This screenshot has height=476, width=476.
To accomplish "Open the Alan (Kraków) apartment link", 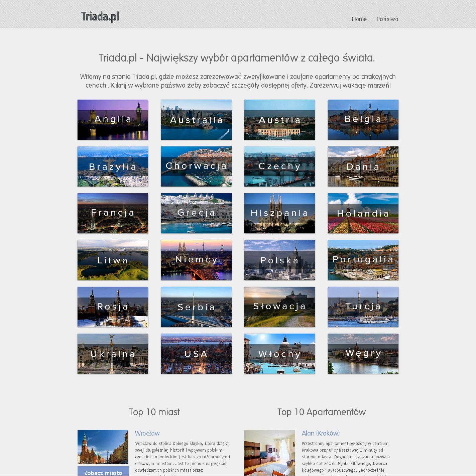I will (321, 433).
